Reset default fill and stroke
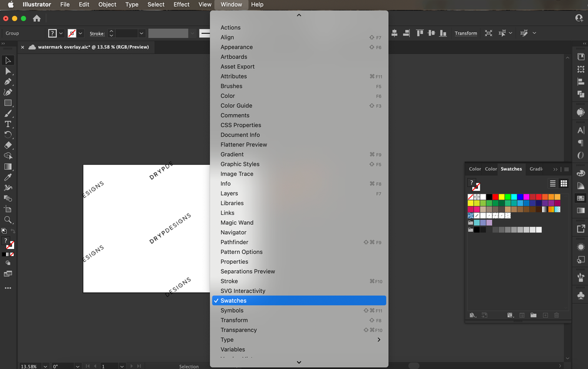This screenshot has height=369, width=588. click(x=4, y=231)
